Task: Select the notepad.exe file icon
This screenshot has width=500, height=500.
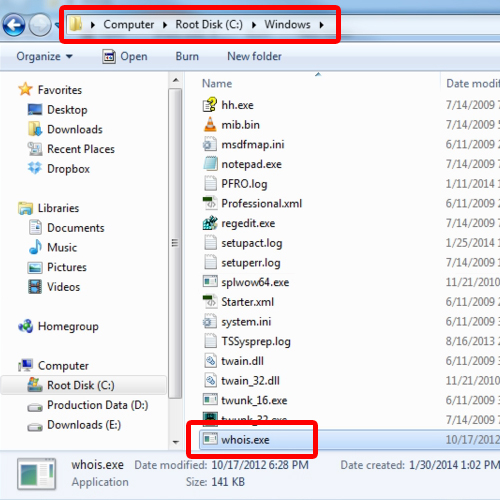Action: point(210,164)
